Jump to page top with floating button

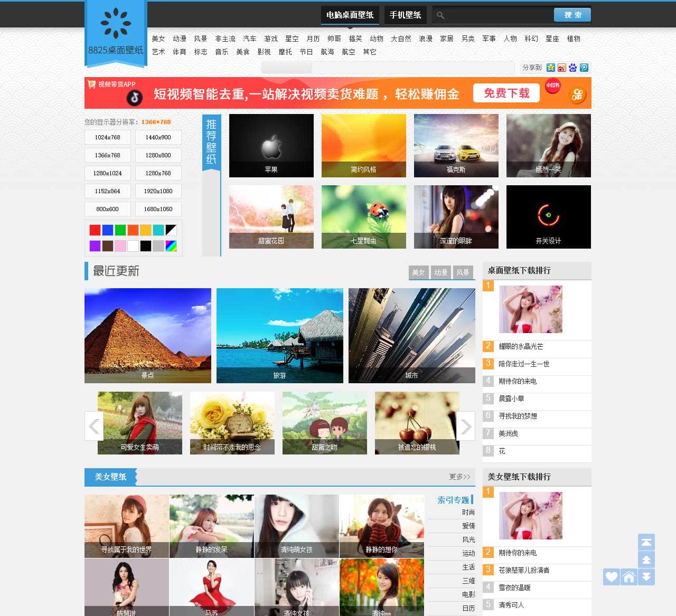coord(646,542)
